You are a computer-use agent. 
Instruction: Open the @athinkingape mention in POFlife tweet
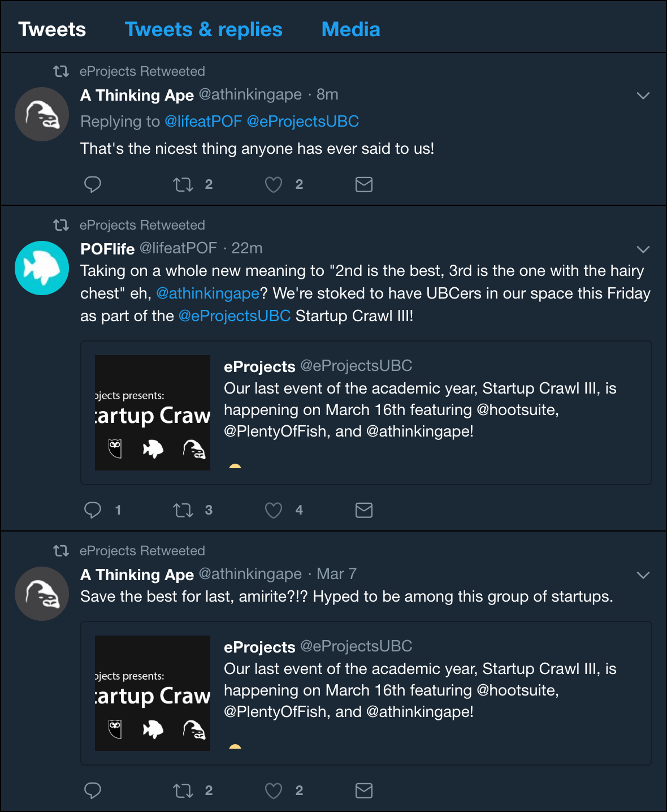(x=207, y=293)
